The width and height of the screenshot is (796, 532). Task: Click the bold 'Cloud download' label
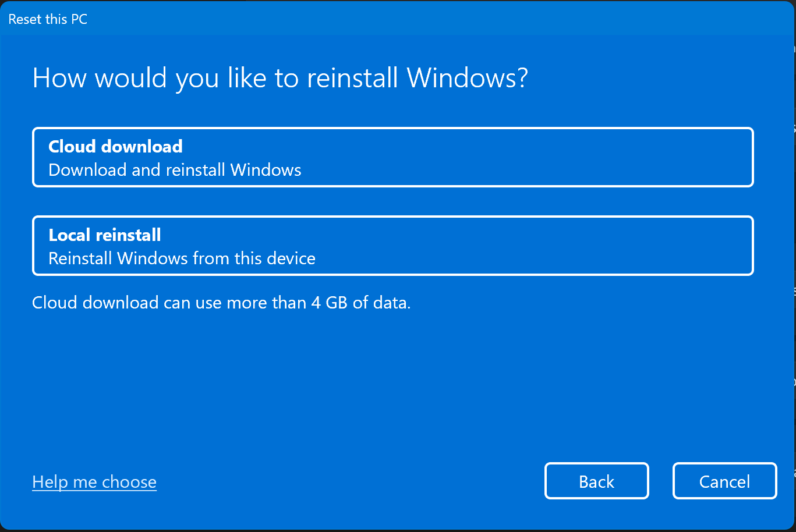coord(115,146)
